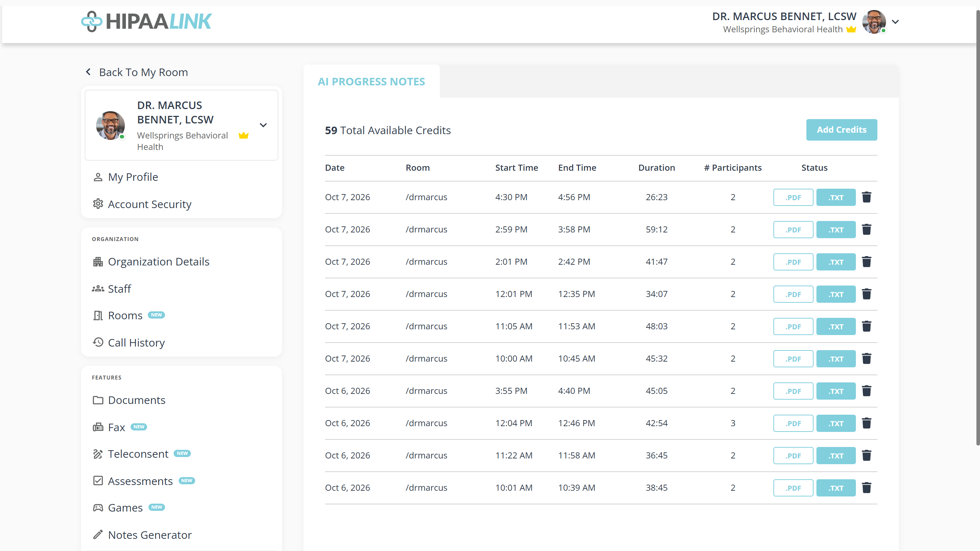Delete the 10:00 AM session note
The height and width of the screenshot is (551, 980).
(866, 359)
